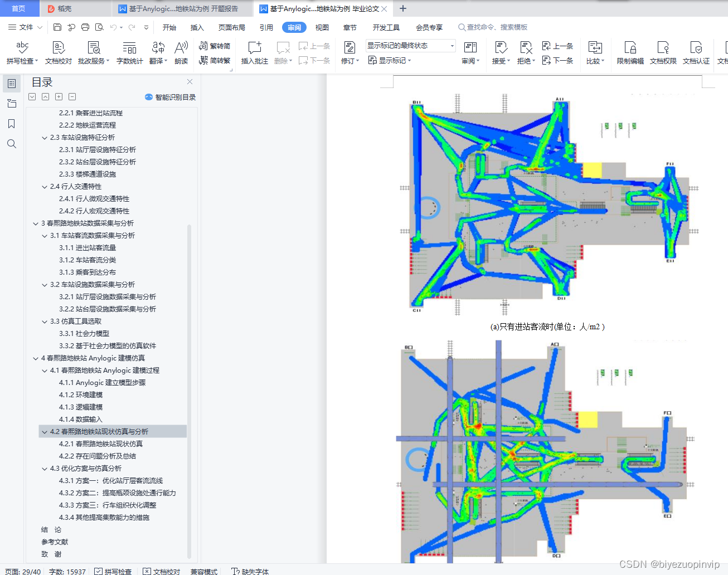Open the Review pane (审阅) button
This screenshot has height=575, width=728.
point(470,53)
